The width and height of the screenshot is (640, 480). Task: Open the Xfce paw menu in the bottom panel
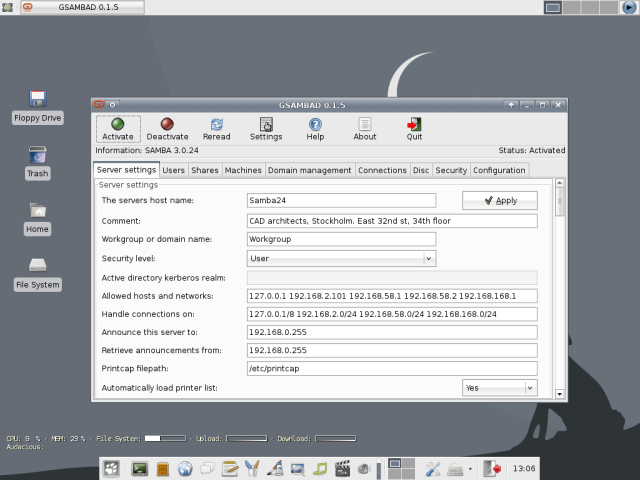tap(111, 469)
